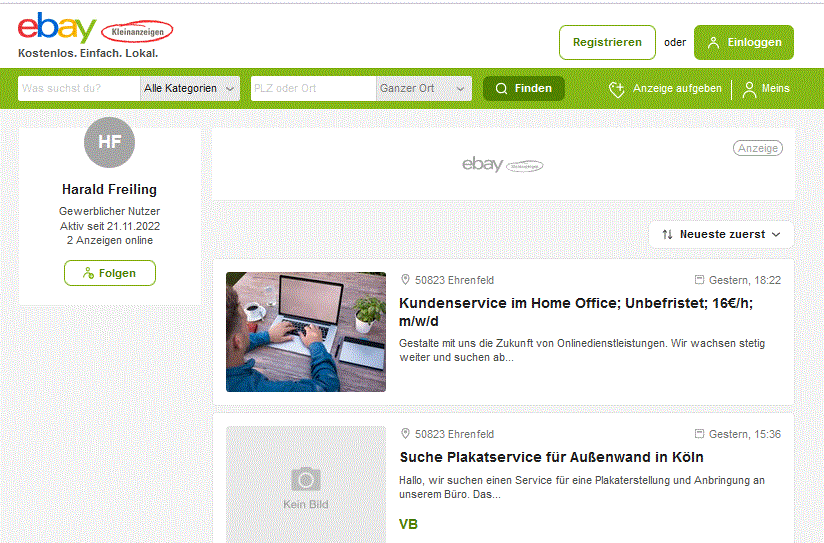
Task: Click the eBay Kleinanzeigen logo
Action: point(96,28)
